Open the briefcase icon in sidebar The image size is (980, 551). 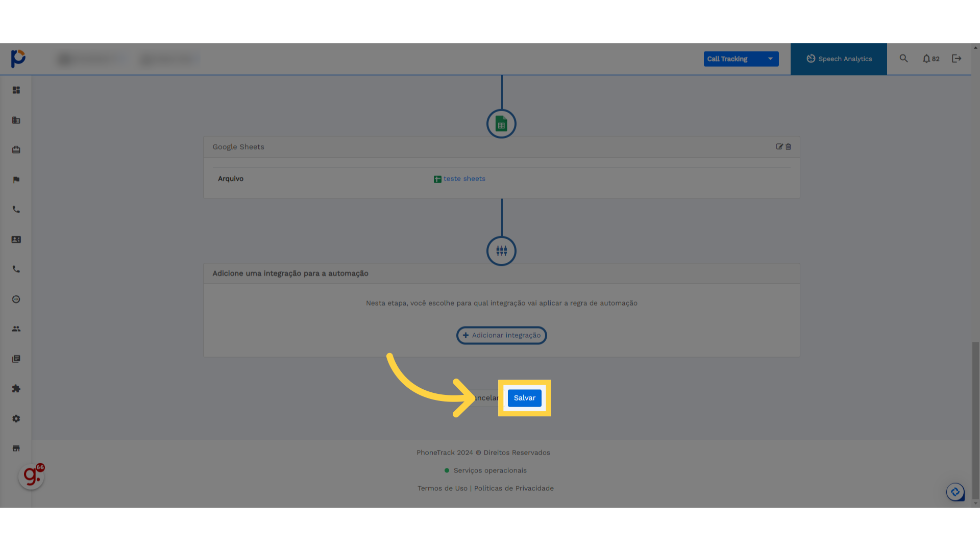(16, 150)
